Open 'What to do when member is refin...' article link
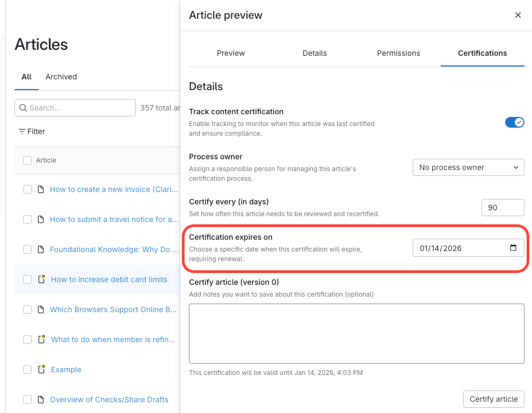Screen dimensions: 532x413 point(113,340)
